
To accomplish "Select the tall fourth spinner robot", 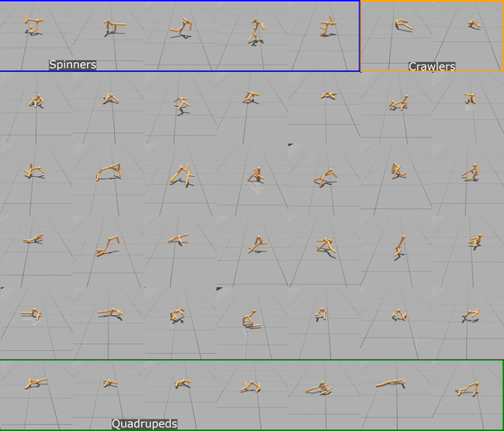I will (256, 31).
